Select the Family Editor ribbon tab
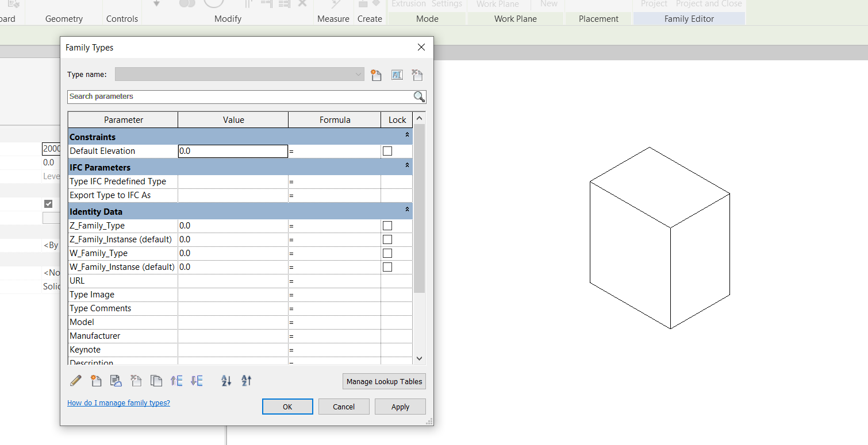Viewport: 868px width, 445px height. (689, 18)
